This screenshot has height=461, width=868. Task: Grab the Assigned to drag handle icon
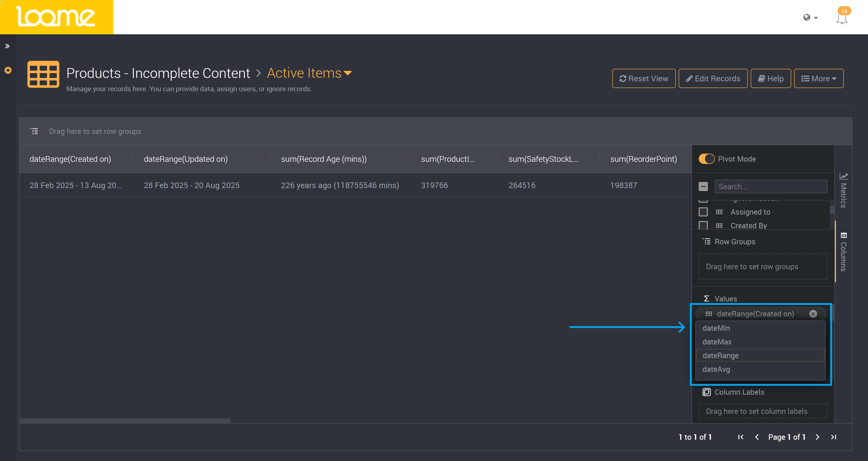coord(719,212)
